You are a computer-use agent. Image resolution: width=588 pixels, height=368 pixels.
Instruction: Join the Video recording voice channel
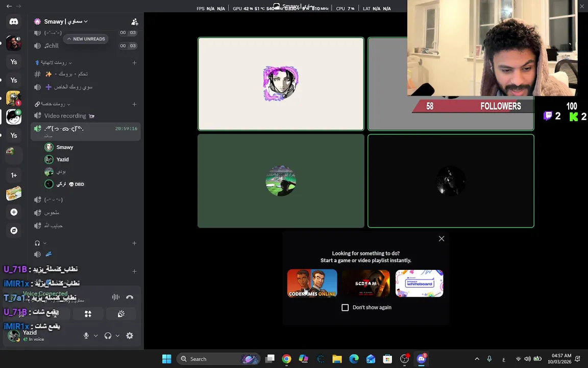click(x=86, y=116)
